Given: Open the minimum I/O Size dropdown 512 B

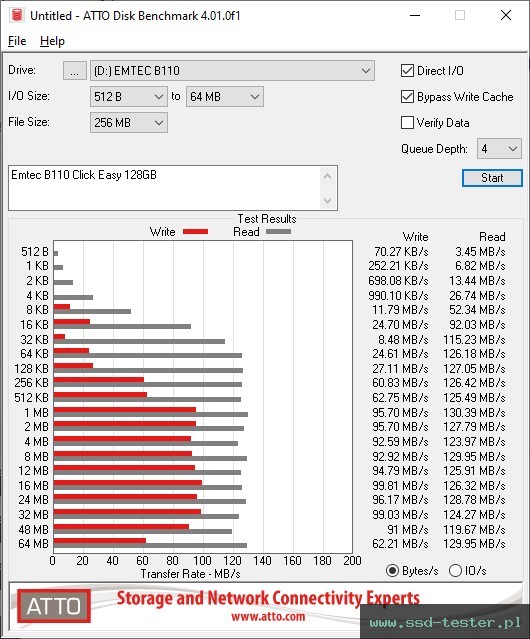Looking at the screenshot, I should click(x=129, y=97).
